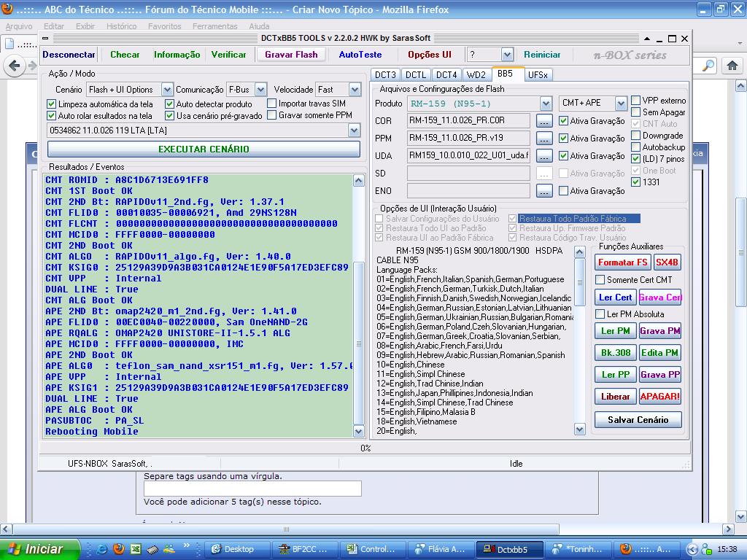Enable Ativa Gravação for ENO

click(563, 191)
